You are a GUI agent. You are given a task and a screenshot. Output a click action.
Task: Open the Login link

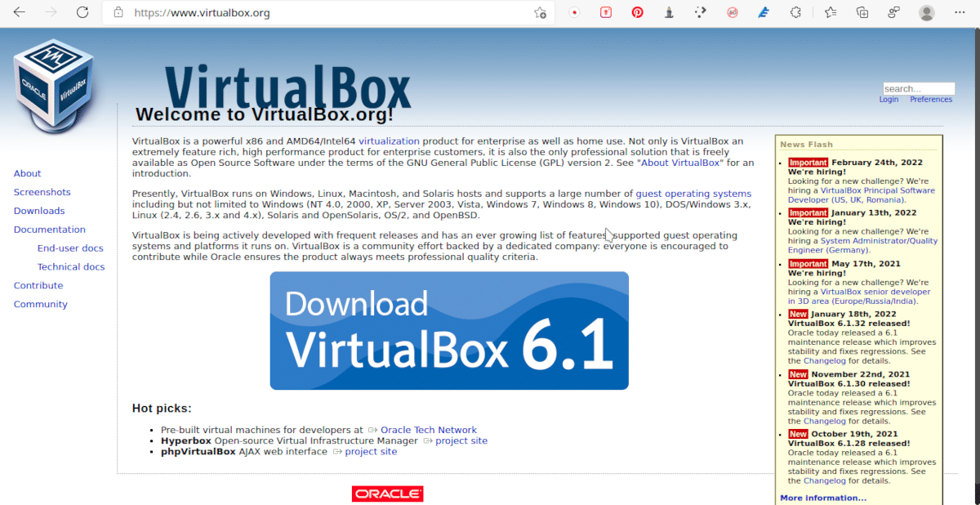889,100
